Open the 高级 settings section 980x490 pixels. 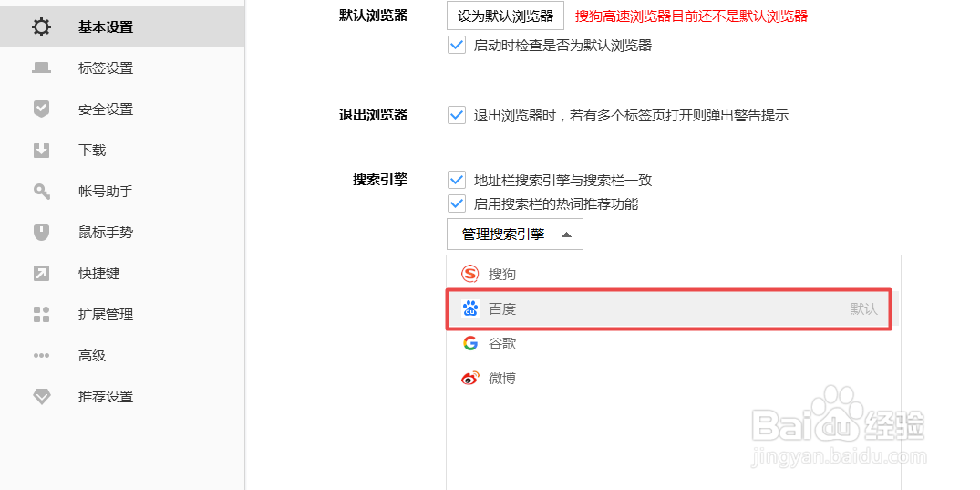tap(122, 356)
